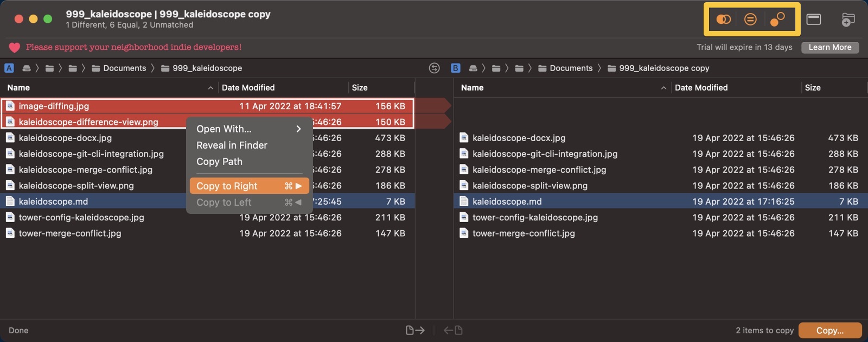Toggle sort arrow on left Name column
The width and height of the screenshot is (868, 342).
click(x=210, y=88)
